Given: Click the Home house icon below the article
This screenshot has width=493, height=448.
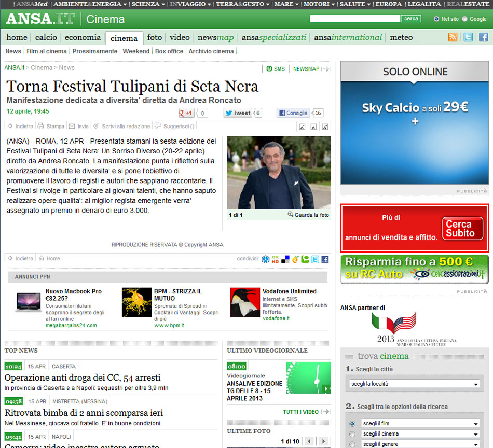Looking at the screenshot, I should (41, 258).
